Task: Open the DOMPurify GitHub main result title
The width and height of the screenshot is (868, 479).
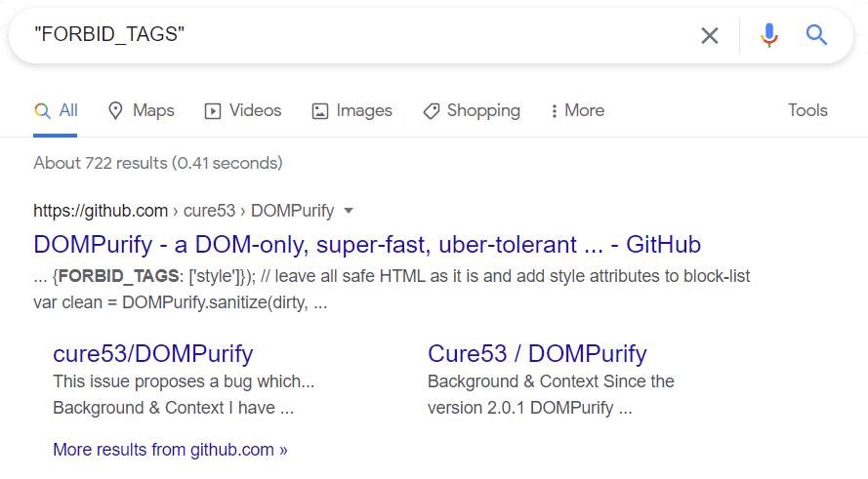Action: click(366, 244)
